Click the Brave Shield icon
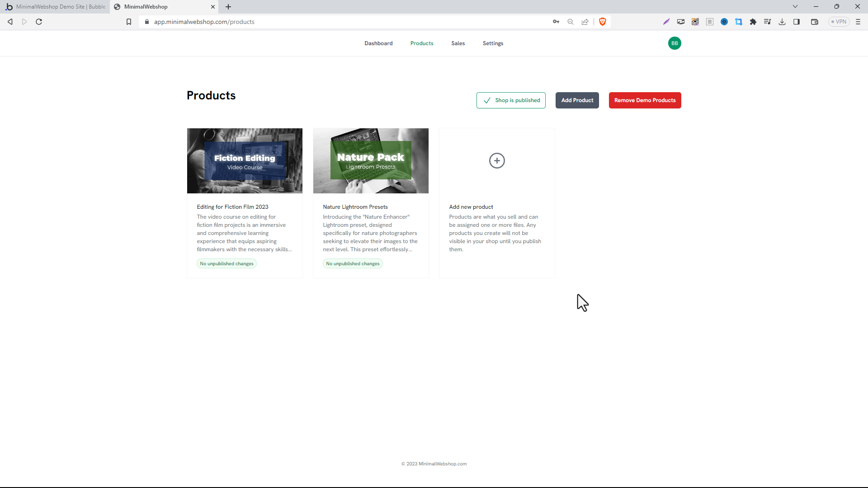This screenshot has width=868, height=488. click(x=603, y=21)
